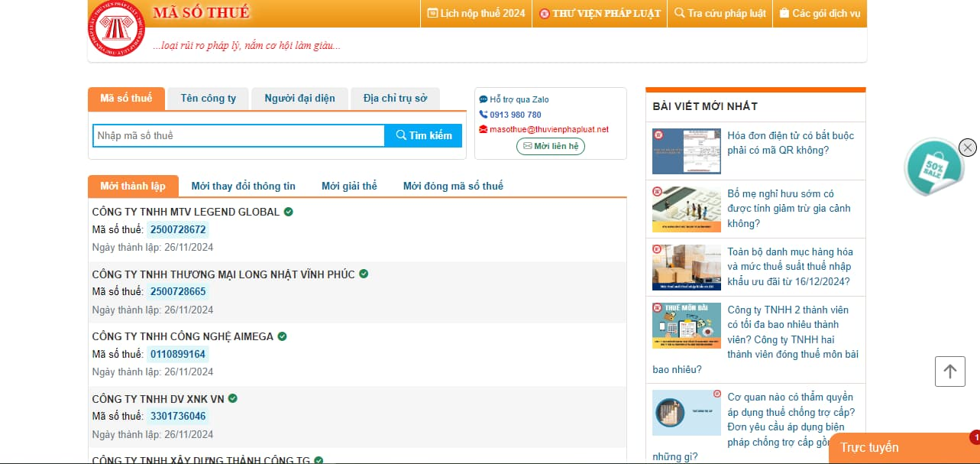Click thumbnail of the Bố mẹ nghỉ hưu article
Screen dimensions: 980x464
pos(687,209)
